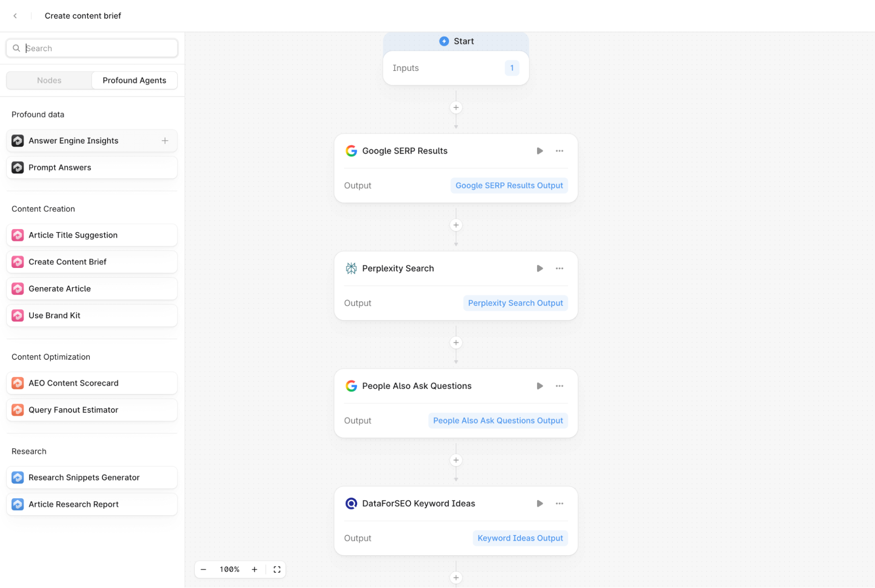Viewport: 875px width, 588px height.
Task: Select Research Snippets Generator agent
Action: (x=92, y=477)
